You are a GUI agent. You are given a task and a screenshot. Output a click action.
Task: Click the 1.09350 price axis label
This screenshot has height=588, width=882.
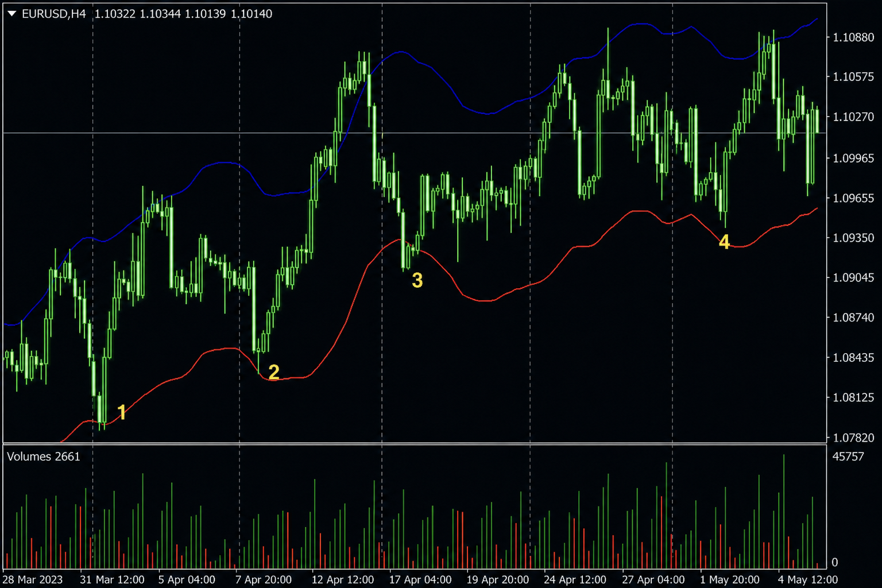pos(853,238)
